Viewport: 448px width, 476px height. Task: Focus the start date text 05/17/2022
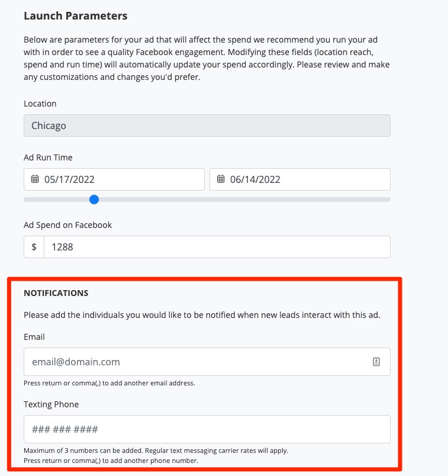point(69,179)
